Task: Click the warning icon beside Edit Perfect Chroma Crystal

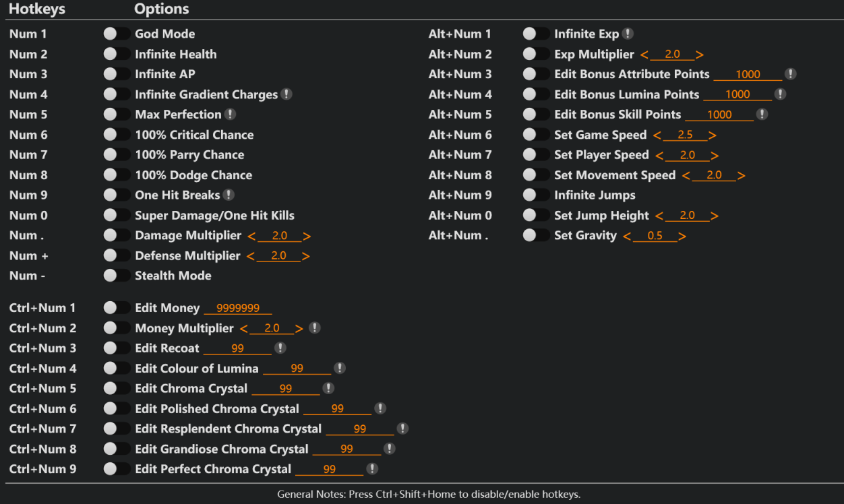Action: click(x=373, y=468)
